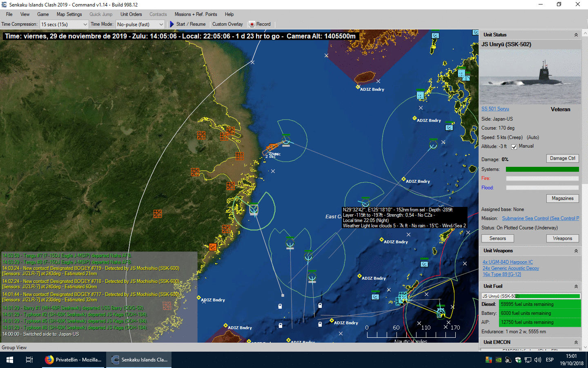Open the File menu

click(9, 14)
